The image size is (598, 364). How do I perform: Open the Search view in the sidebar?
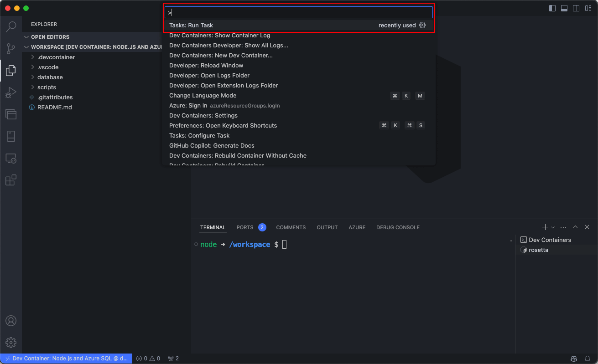pyautogui.click(x=11, y=26)
